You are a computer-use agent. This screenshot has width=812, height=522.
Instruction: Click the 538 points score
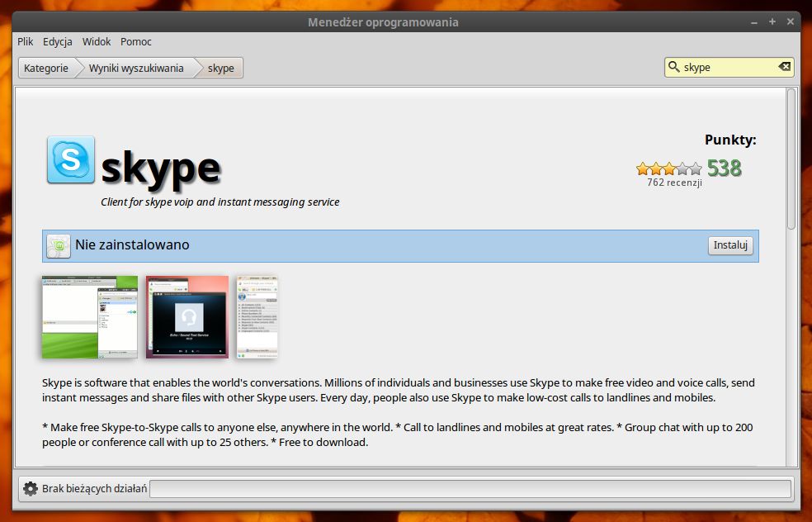click(724, 168)
